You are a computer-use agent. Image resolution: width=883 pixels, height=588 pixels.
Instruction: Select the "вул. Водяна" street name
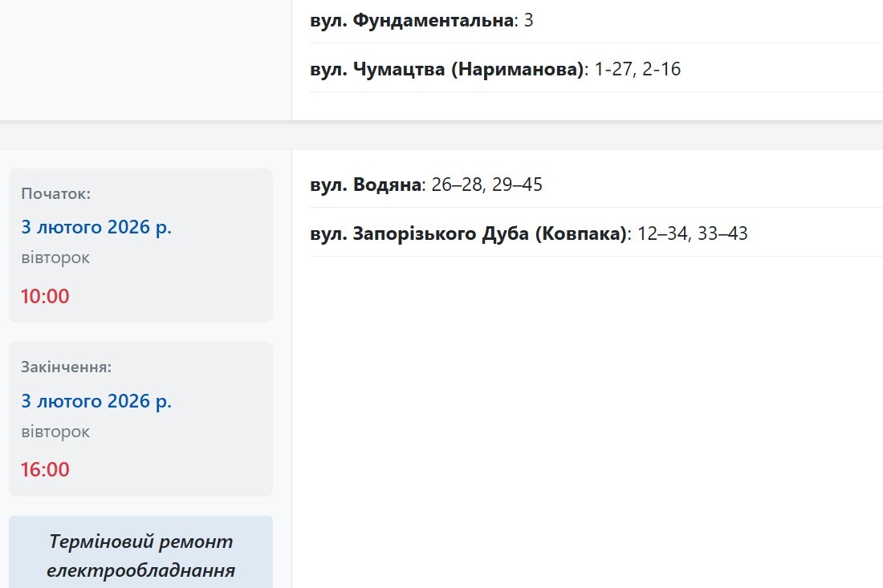coord(365,185)
